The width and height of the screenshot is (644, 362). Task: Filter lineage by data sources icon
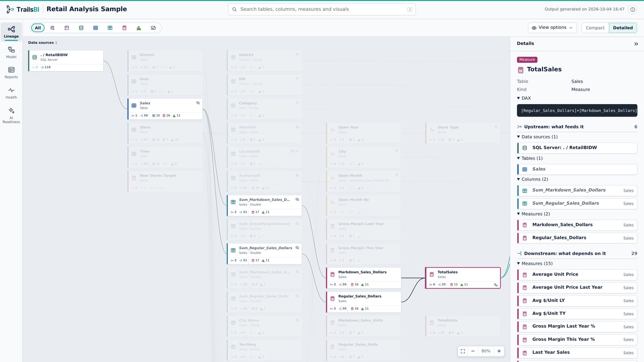tap(81, 28)
